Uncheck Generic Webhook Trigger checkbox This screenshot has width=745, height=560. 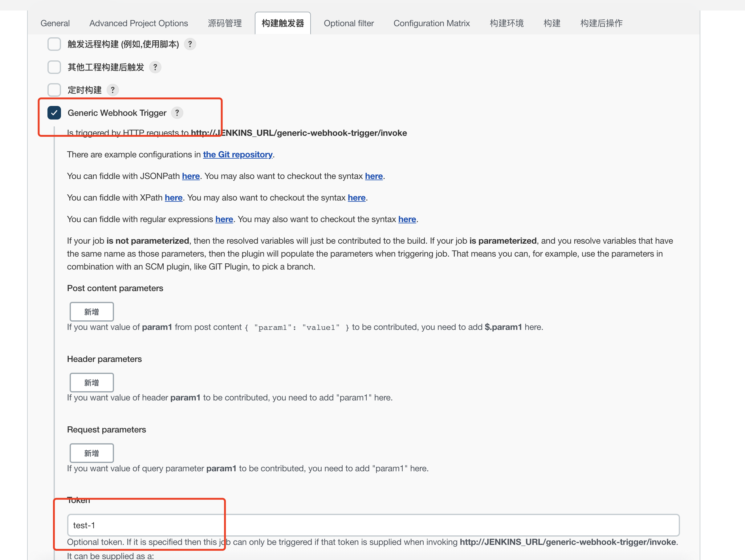(x=54, y=113)
